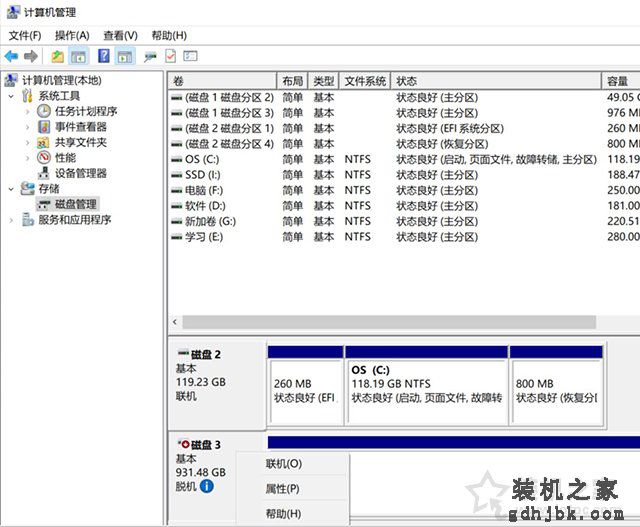Select the OS (C:) volume row

coord(404,159)
